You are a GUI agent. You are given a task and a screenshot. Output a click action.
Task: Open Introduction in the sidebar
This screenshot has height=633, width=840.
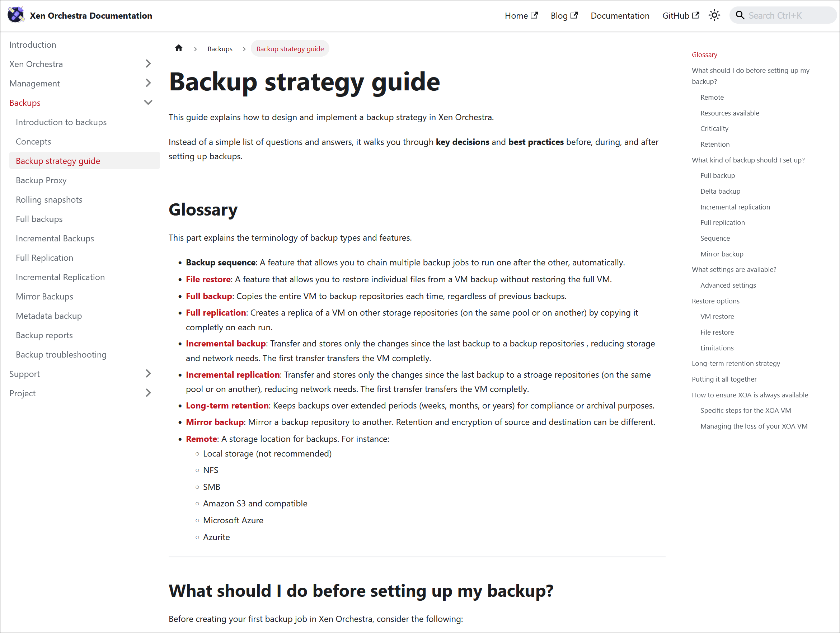tap(33, 45)
